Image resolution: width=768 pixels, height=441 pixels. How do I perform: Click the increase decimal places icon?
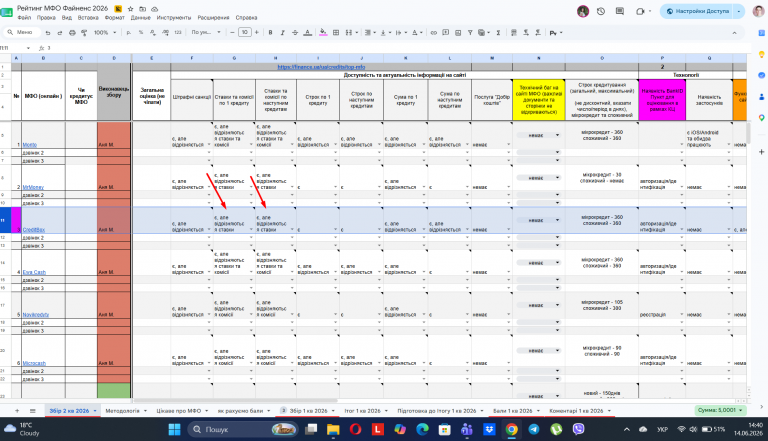click(x=165, y=33)
